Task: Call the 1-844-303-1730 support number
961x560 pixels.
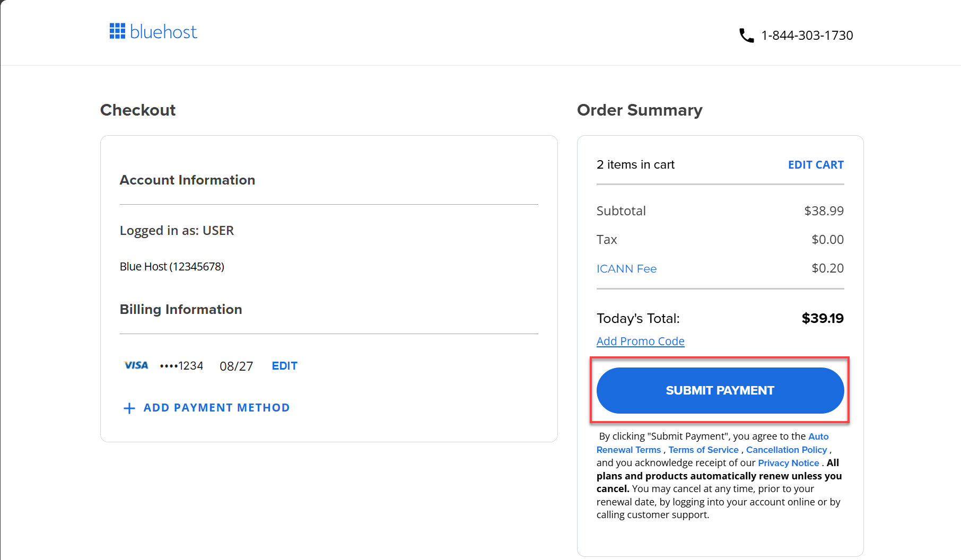Action: (807, 35)
